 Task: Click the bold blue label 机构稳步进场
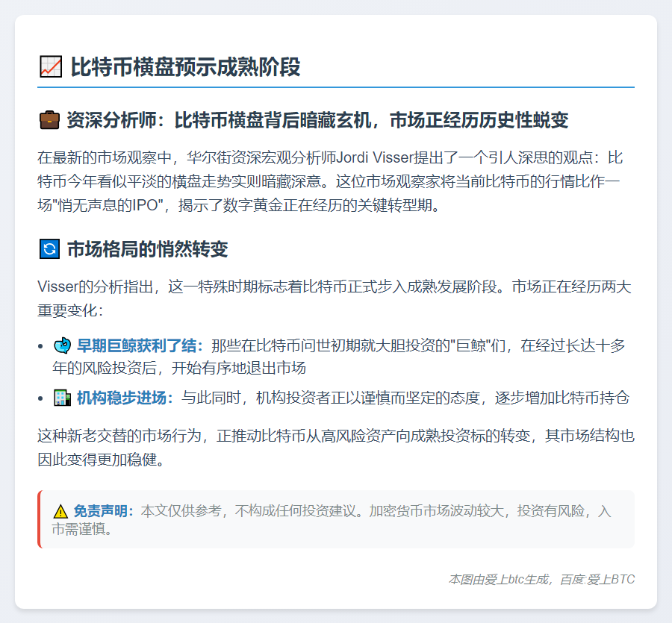click(x=125, y=398)
